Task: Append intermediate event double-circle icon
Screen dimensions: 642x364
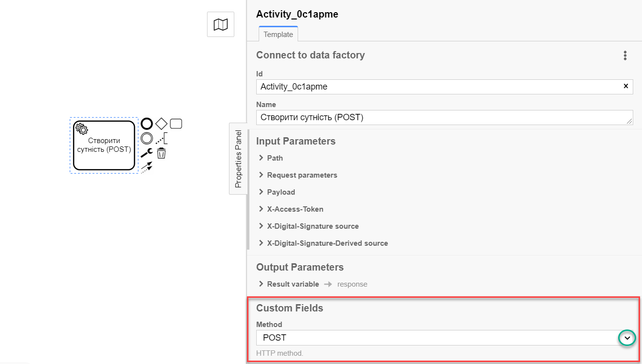Action: [x=147, y=138]
